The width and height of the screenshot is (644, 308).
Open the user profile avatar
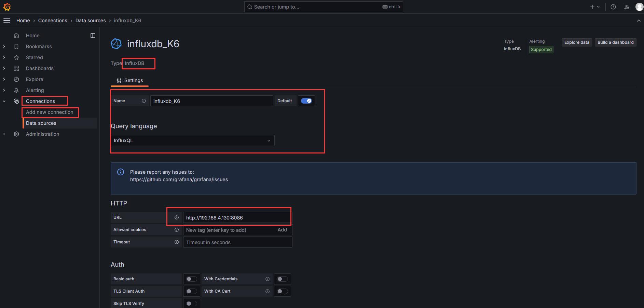point(639,7)
